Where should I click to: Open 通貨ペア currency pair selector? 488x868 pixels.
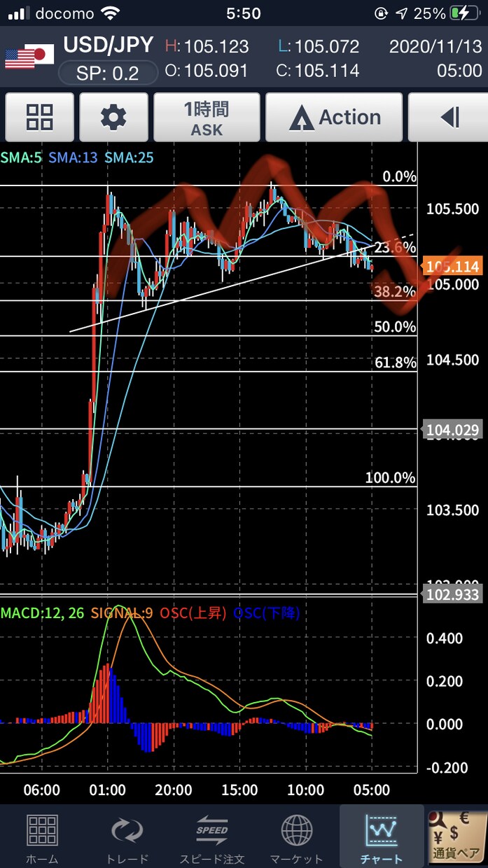(x=457, y=837)
